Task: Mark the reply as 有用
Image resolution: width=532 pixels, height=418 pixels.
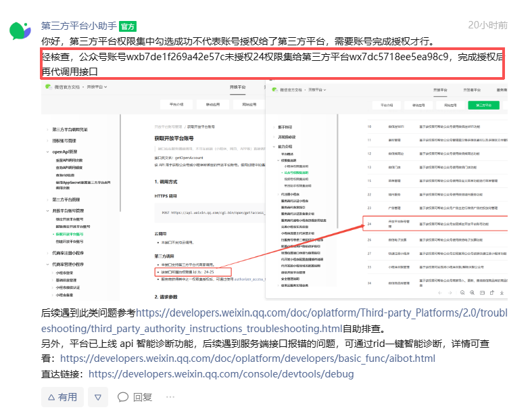Action: click(62, 397)
